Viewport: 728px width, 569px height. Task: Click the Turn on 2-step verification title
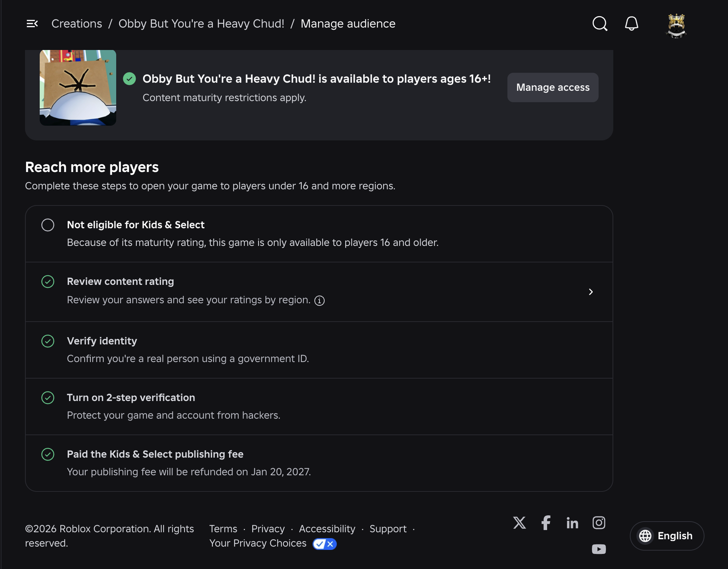click(131, 398)
